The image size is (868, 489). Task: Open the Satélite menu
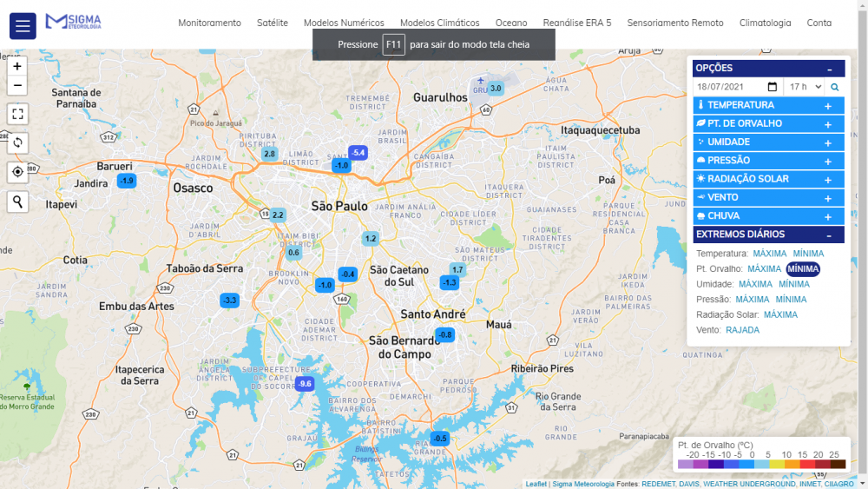(273, 23)
